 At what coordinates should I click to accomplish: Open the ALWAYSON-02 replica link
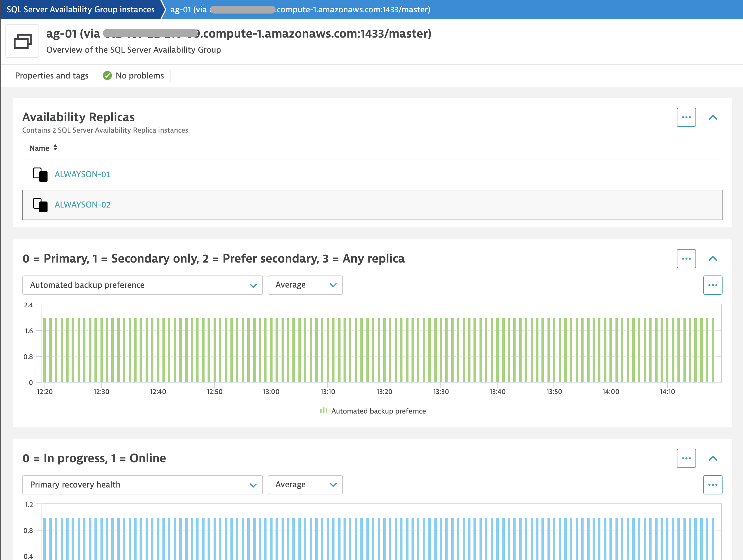click(83, 205)
